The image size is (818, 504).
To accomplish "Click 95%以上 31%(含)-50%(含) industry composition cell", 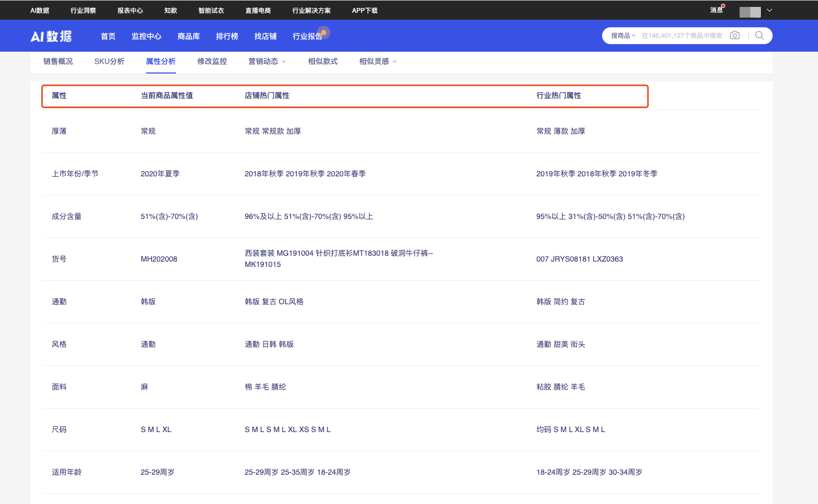I will coord(611,216).
